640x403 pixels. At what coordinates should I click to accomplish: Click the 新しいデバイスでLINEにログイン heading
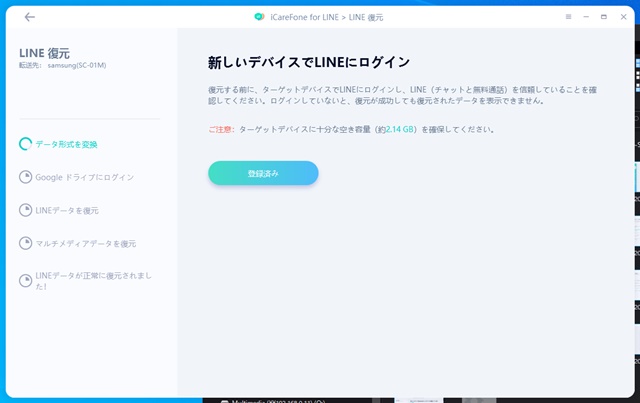point(309,62)
